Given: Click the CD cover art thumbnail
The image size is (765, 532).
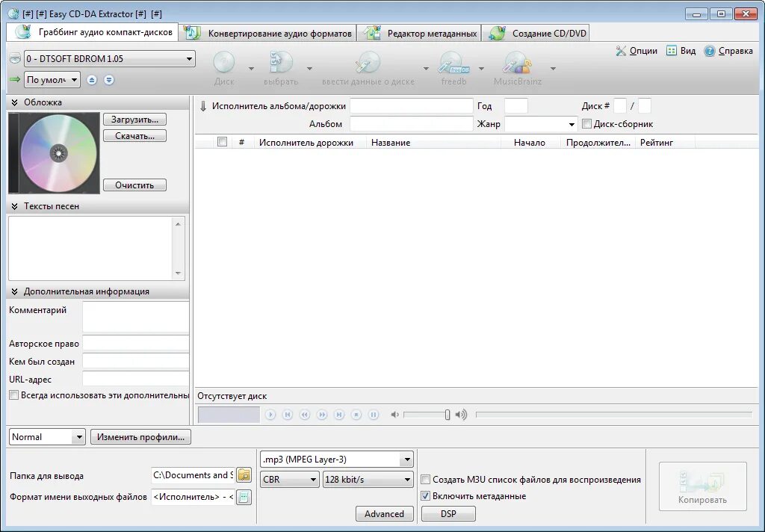Looking at the screenshot, I should pyautogui.click(x=54, y=152).
